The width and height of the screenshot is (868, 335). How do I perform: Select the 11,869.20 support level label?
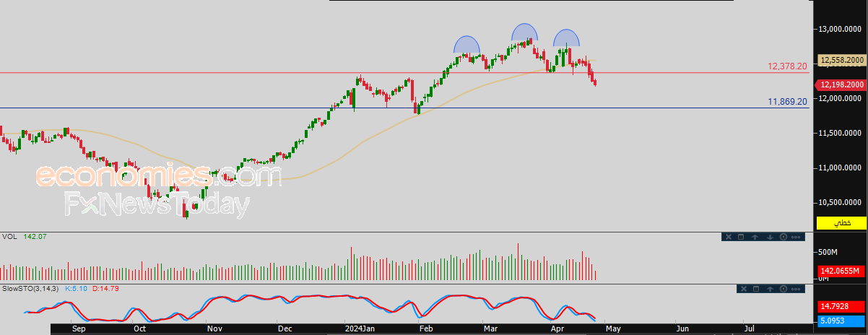[787, 103]
